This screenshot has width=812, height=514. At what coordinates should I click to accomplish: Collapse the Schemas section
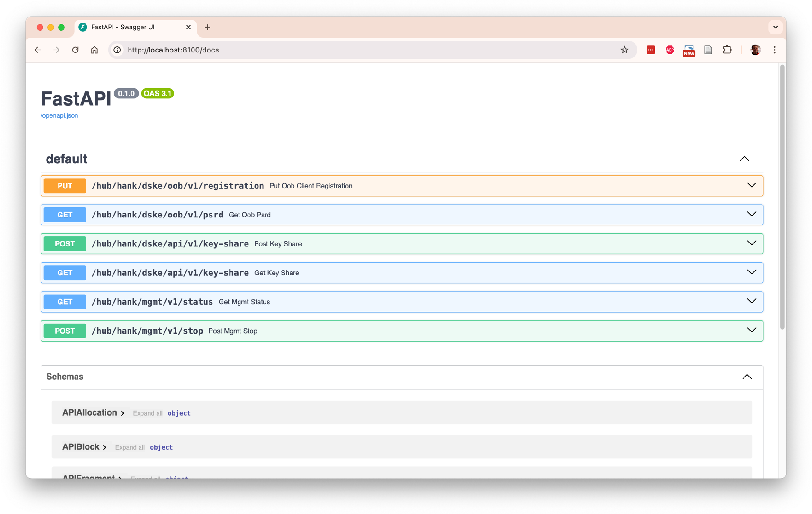pos(747,377)
